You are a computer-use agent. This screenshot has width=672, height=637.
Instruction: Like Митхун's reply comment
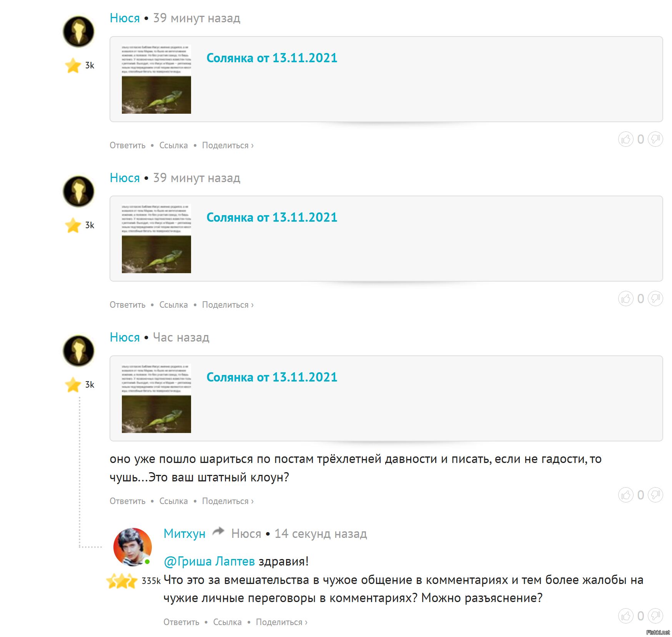625,616
